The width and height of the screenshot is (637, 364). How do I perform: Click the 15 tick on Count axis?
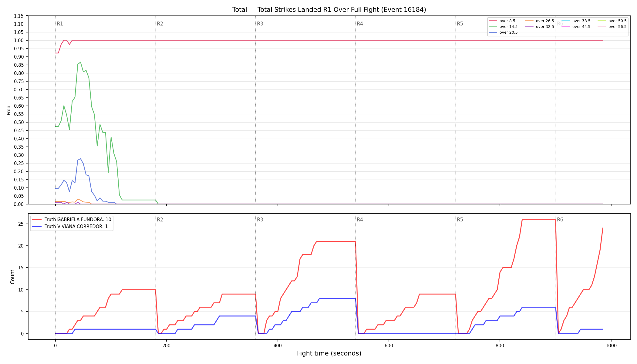click(x=21, y=268)
